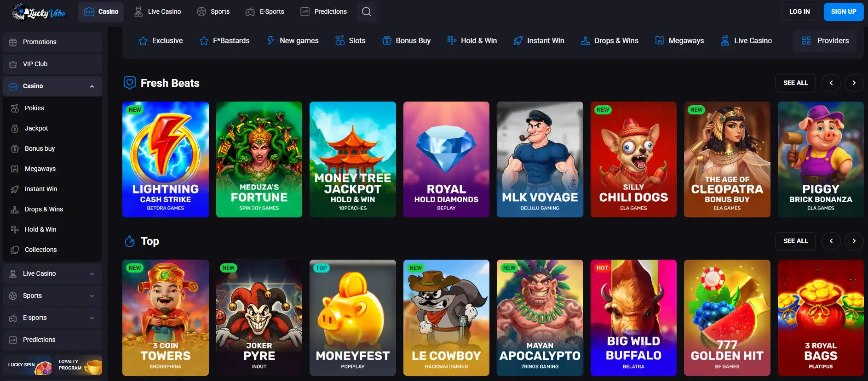This screenshot has width=868, height=381.
Task: Select the Jackpot money bag icon
Action: pyautogui.click(x=15, y=128)
